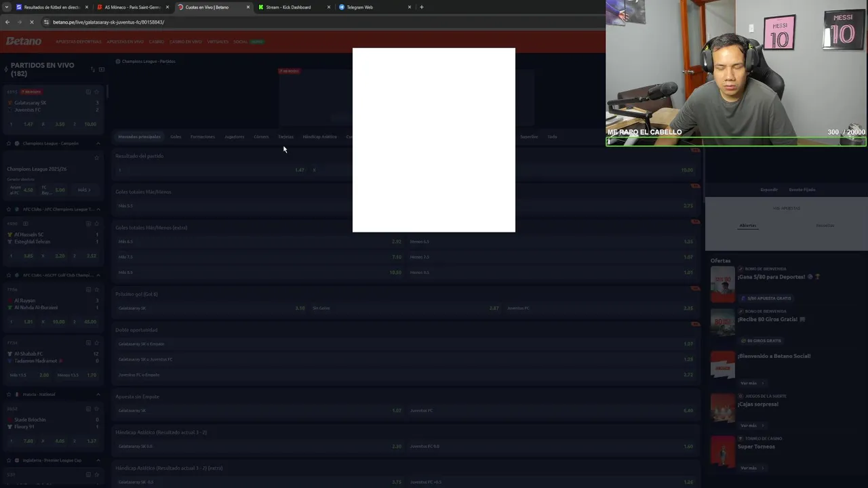Open the ¡Cajas sorpresa! offer
The image size is (868, 488).
(758, 405)
